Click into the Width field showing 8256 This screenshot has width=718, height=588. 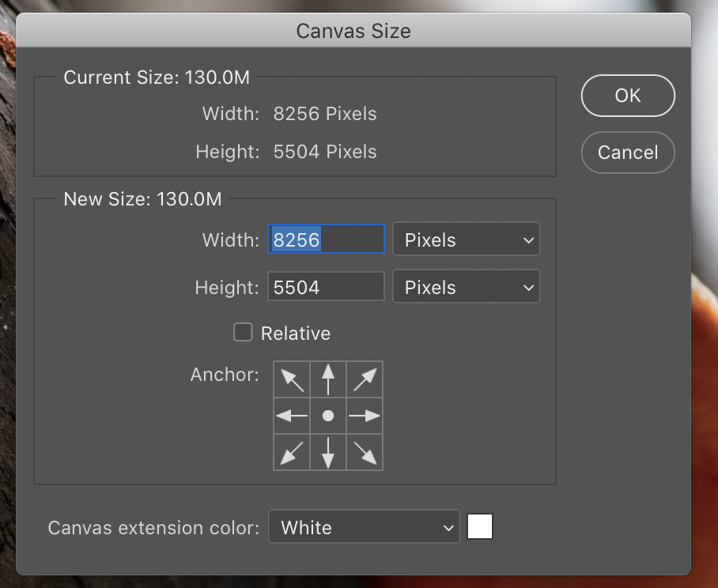pos(326,240)
